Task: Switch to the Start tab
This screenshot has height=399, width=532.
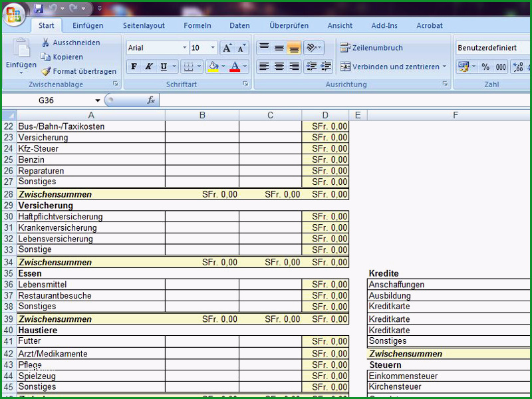Action: coord(46,25)
